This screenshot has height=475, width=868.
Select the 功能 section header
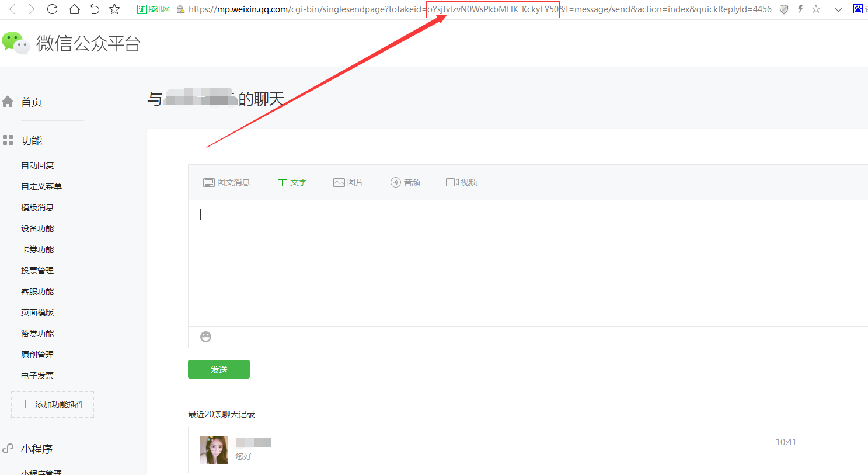pyautogui.click(x=32, y=141)
